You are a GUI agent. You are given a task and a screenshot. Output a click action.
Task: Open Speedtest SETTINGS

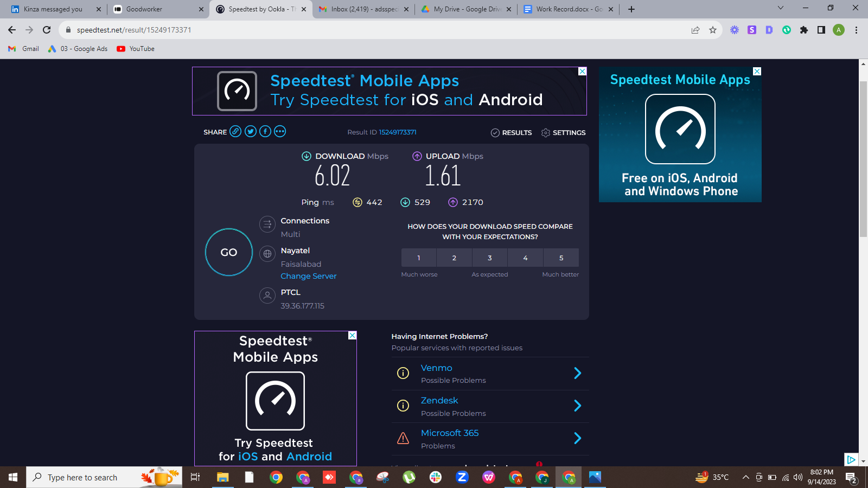[563, 133]
